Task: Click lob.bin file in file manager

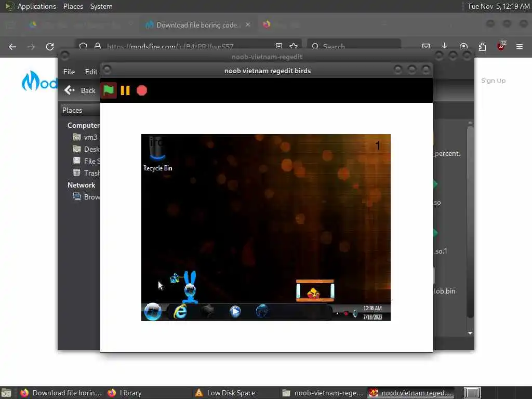Action: [x=445, y=291]
